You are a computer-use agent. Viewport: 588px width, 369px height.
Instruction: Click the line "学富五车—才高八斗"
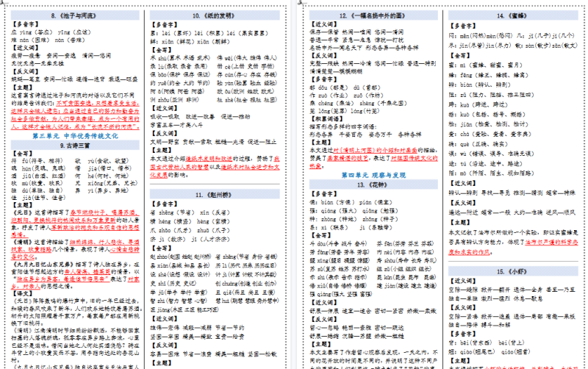pos(176,125)
